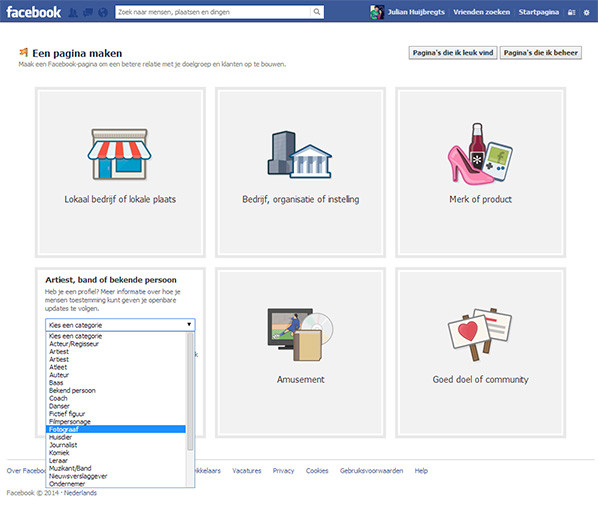Select the Lokaal bedrijf storefront tile
Viewport: 598px width, 506px height.
click(120, 172)
